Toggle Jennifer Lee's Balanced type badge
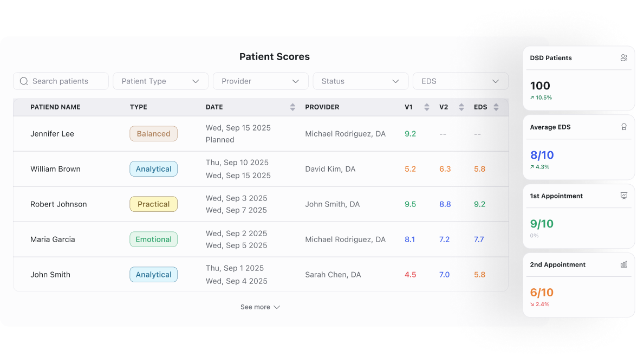 (153, 133)
